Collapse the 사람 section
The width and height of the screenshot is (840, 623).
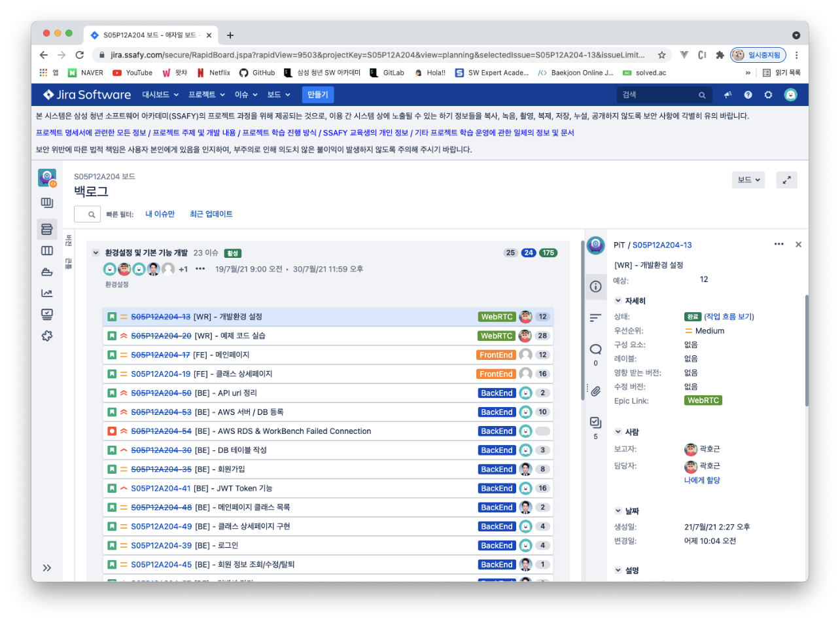[618, 432]
